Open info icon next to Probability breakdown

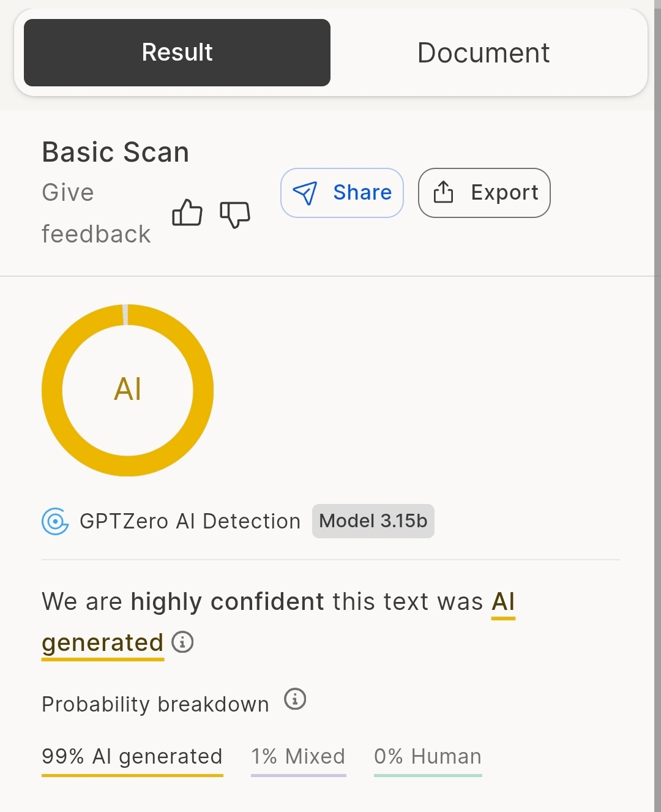pos(295,699)
